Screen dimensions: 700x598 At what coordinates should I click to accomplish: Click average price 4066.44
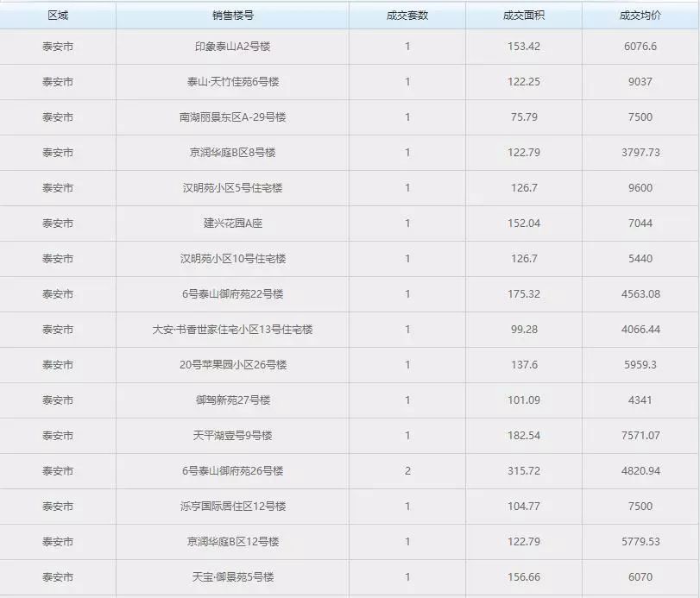[640, 330]
